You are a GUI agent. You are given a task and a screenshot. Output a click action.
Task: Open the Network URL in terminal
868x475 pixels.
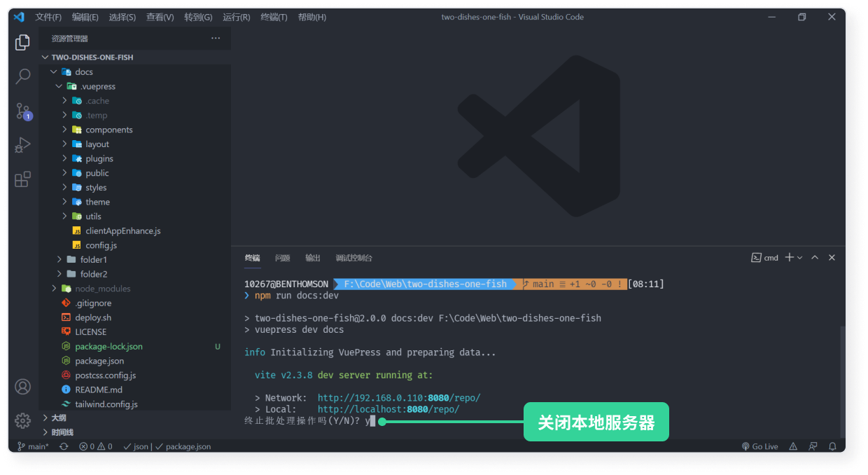pos(399,397)
